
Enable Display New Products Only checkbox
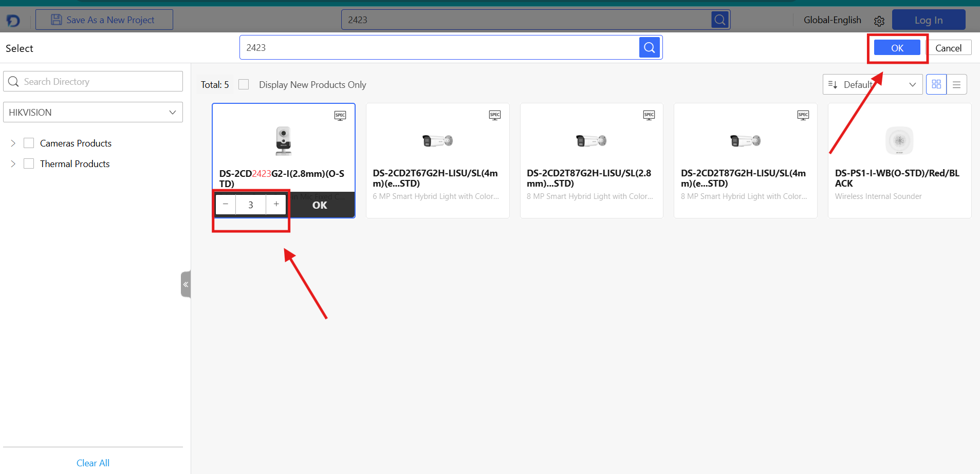click(244, 84)
